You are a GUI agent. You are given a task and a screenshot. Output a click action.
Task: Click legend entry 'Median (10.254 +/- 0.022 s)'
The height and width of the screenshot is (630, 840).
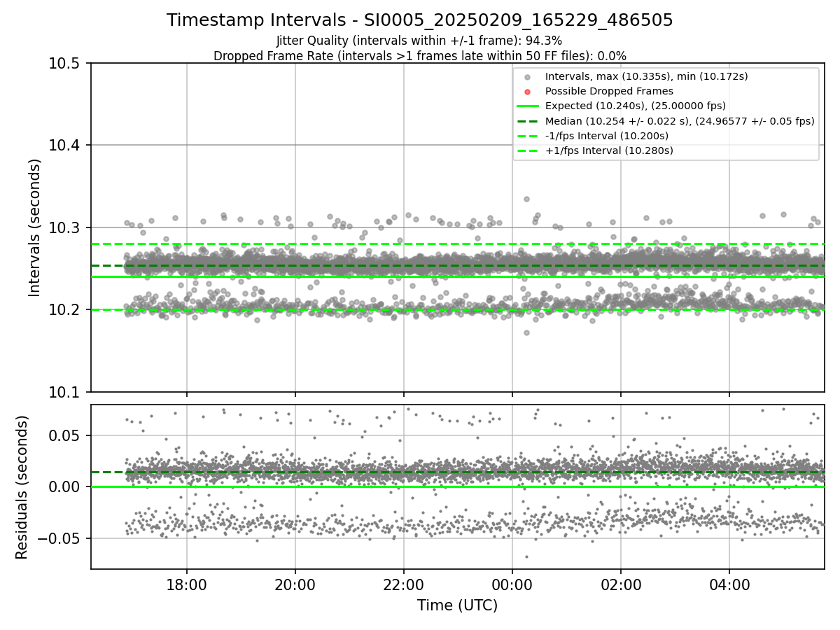click(680, 120)
